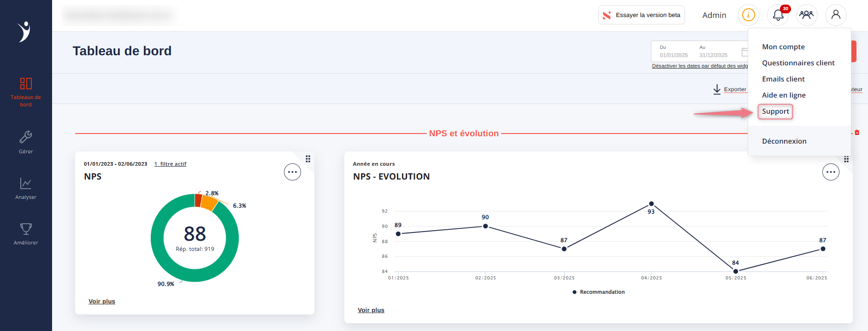Choose Support in the user menu
Viewport: 868px width, 331px height.
[775, 111]
